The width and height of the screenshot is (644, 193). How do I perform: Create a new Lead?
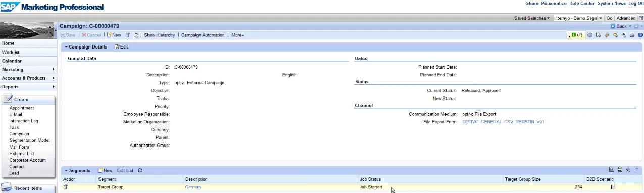(14, 173)
